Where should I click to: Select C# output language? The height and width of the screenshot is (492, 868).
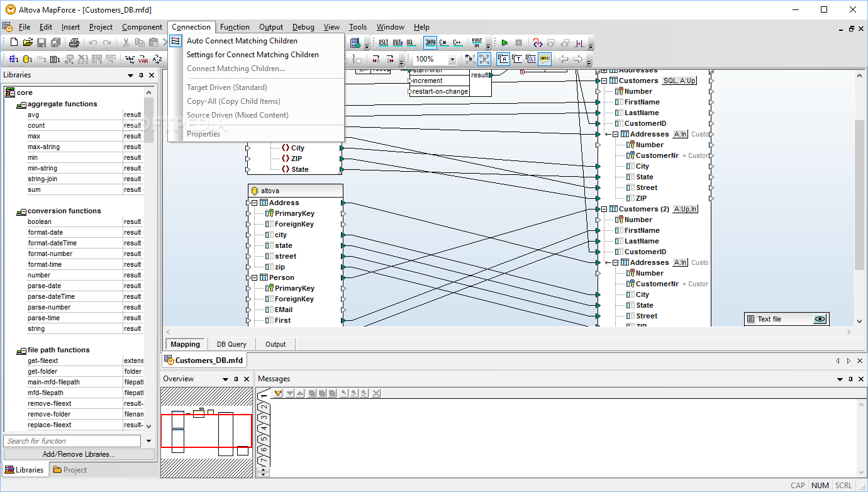point(443,43)
